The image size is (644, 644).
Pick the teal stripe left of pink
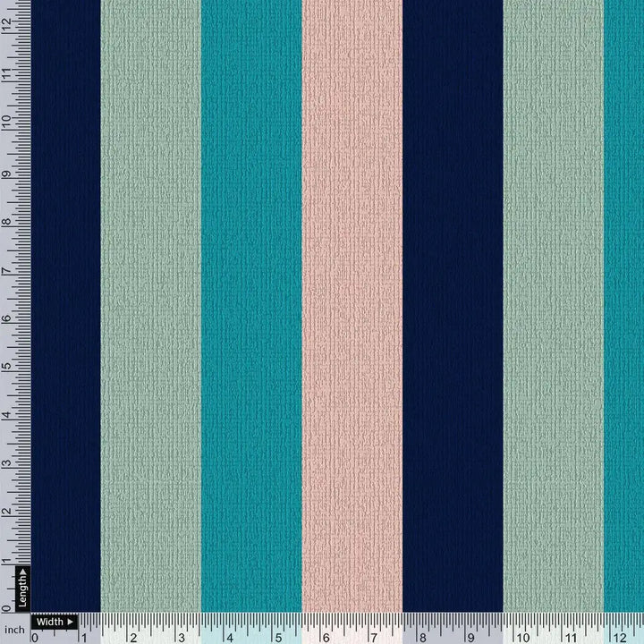pos(251,304)
